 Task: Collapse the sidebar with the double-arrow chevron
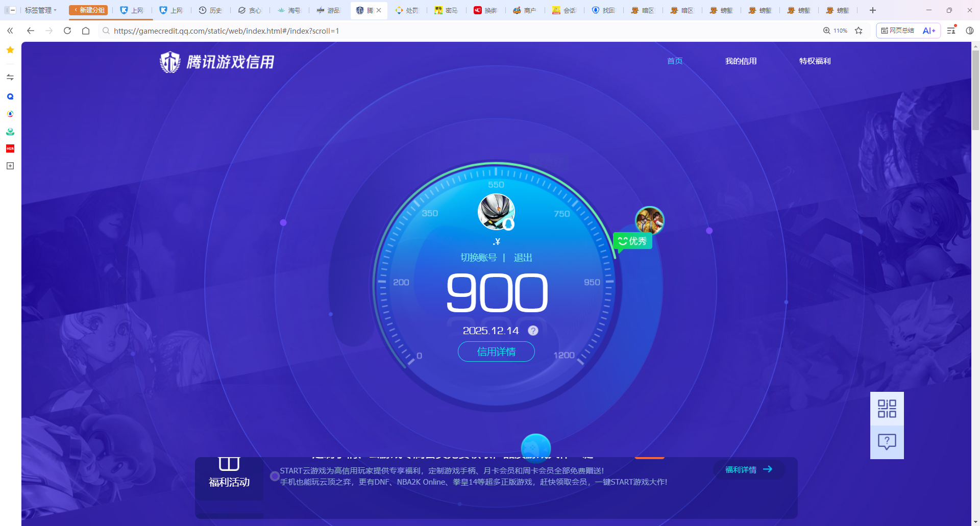click(10, 31)
